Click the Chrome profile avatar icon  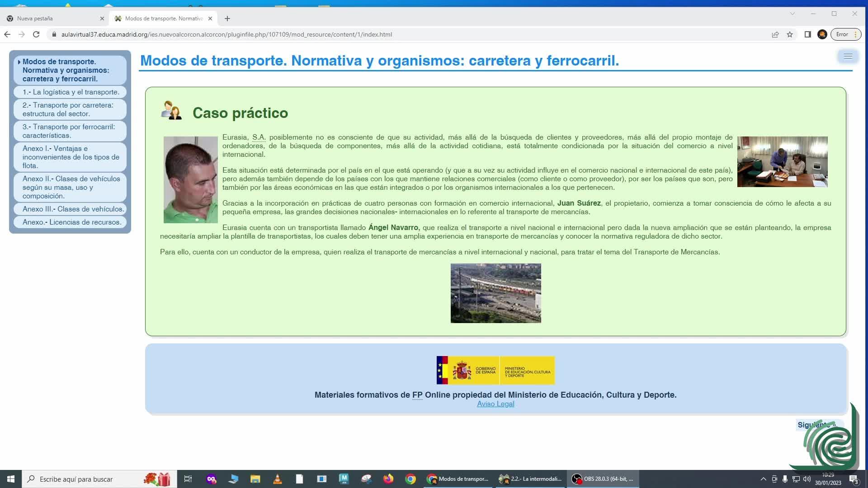click(x=822, y=34)
